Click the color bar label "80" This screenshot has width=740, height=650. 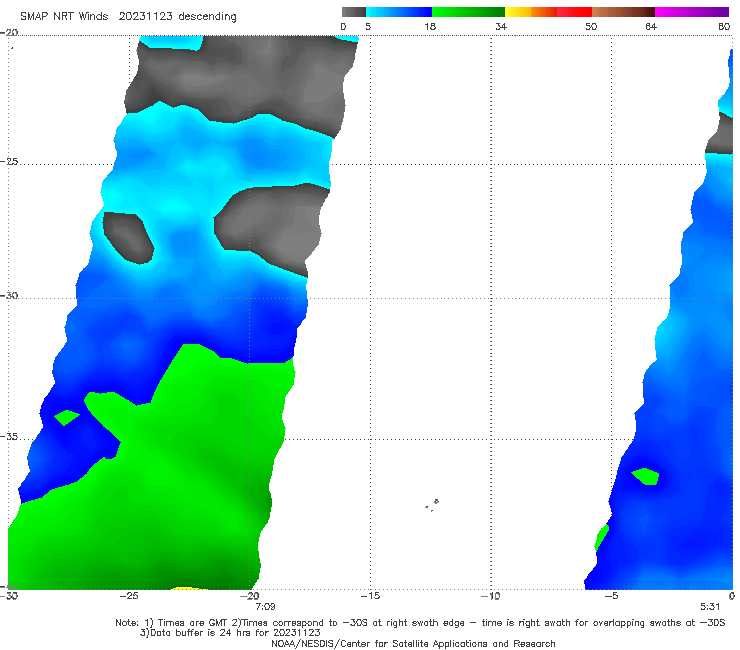724,27
